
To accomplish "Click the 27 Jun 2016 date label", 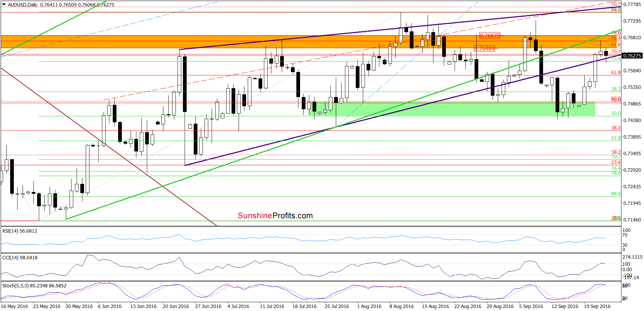I will pos(208,306).
